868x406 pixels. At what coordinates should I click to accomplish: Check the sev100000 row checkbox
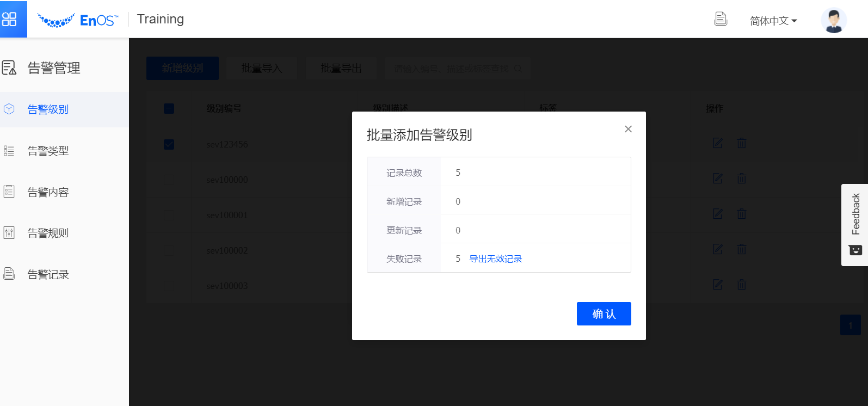[169, 180]
